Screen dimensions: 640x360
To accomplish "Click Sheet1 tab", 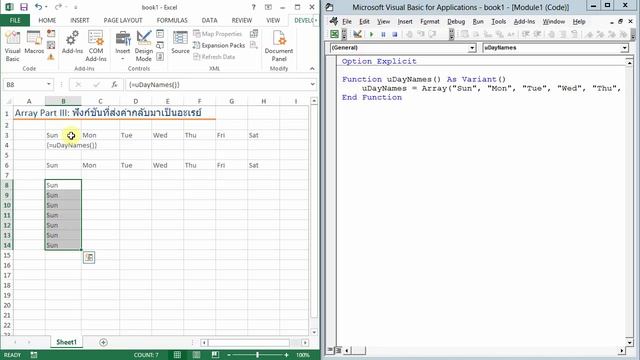I will [66, 342].
